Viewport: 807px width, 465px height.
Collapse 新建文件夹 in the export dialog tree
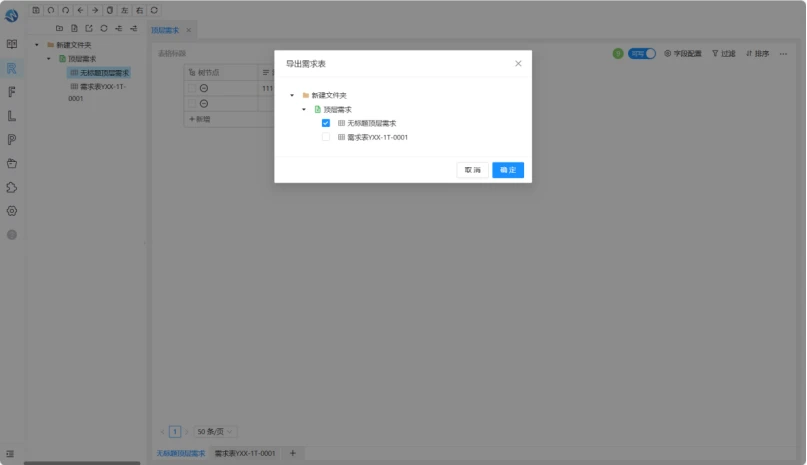292,95
